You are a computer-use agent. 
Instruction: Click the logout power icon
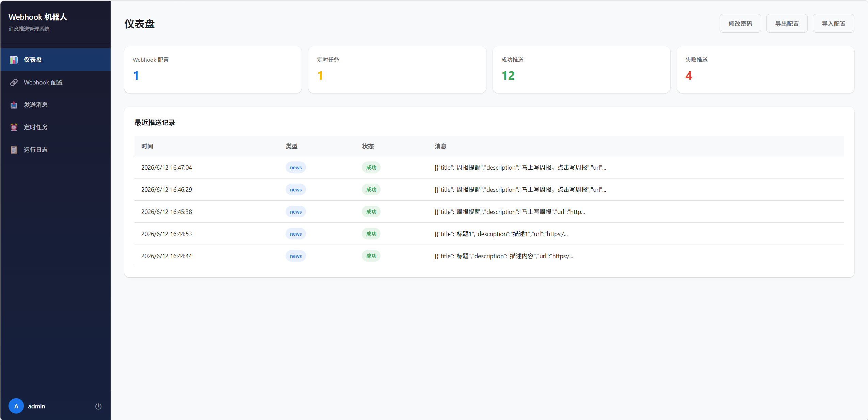click(98, 406)
